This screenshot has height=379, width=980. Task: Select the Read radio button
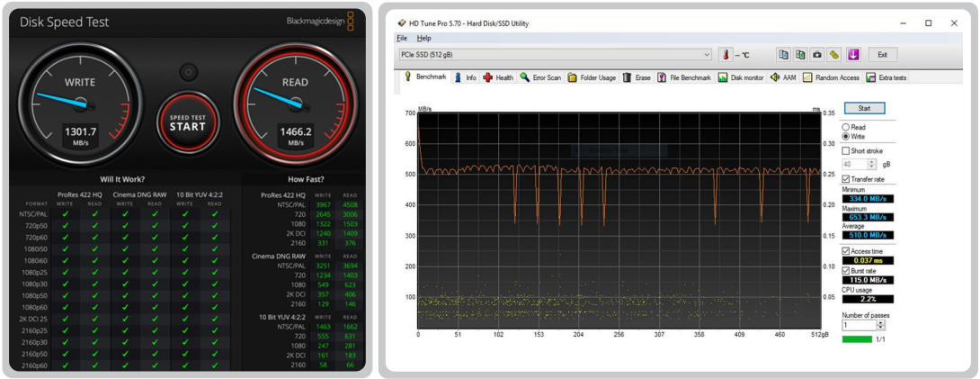point(846,127)
